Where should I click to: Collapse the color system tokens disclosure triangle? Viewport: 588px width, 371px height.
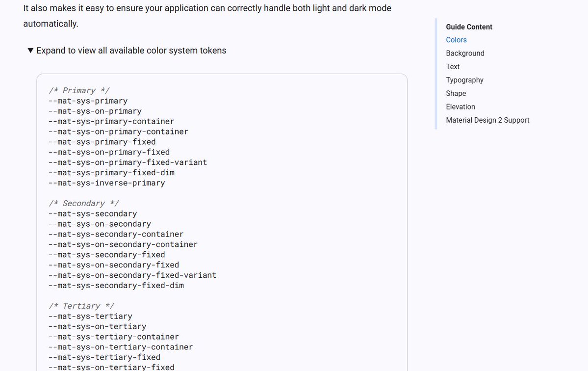(x=31, y=51)
